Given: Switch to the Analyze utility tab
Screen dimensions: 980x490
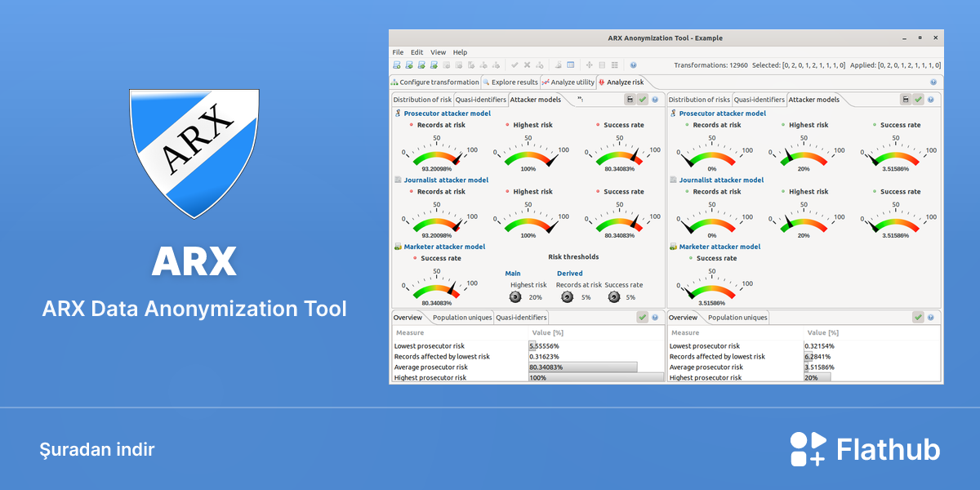Looking at the screenshot, I should coord(568,82).
